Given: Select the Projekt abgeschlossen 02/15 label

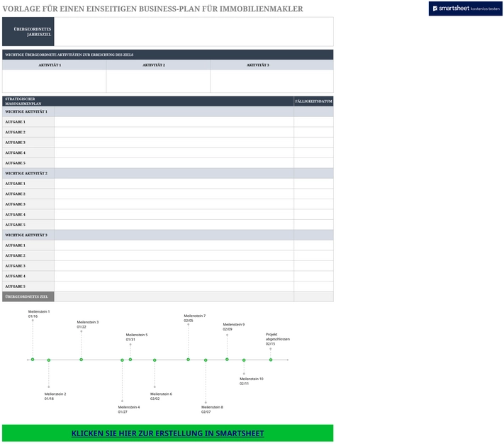Looking at the screenshot, I should point(278,339).
